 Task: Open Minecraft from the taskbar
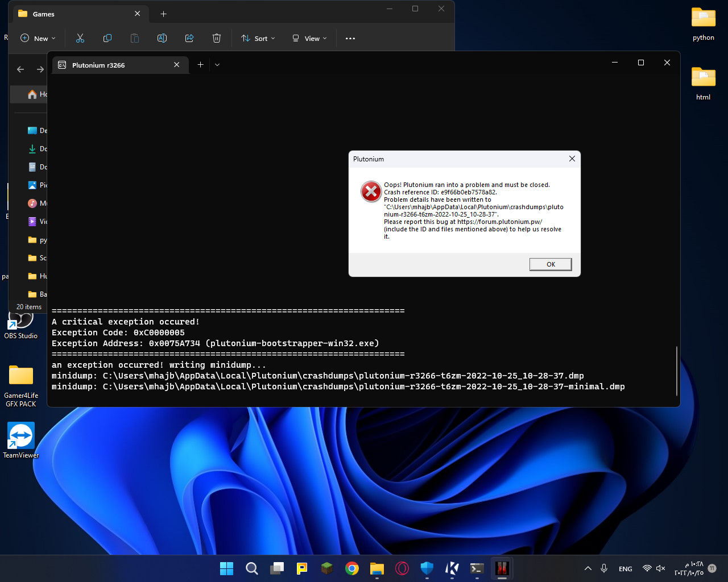click(x=327, y=568)
